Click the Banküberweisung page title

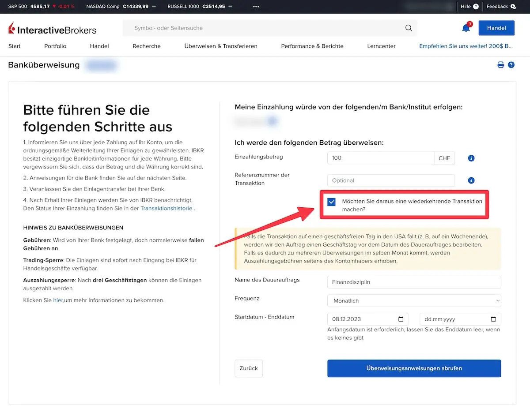click(44, 65)
